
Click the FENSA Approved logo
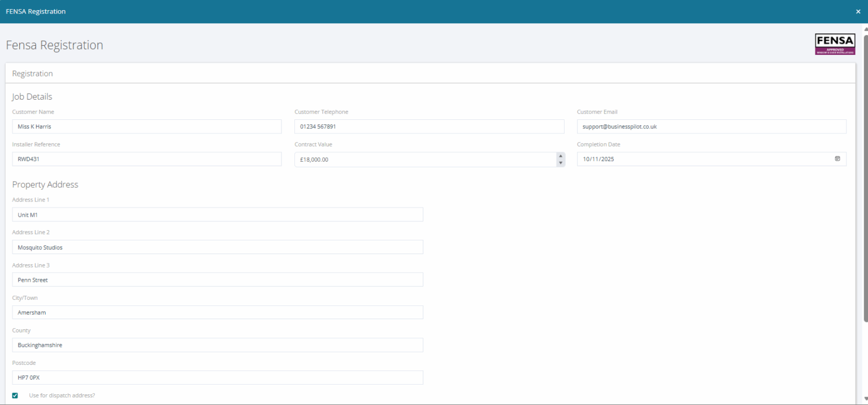(x=835, y=44)
